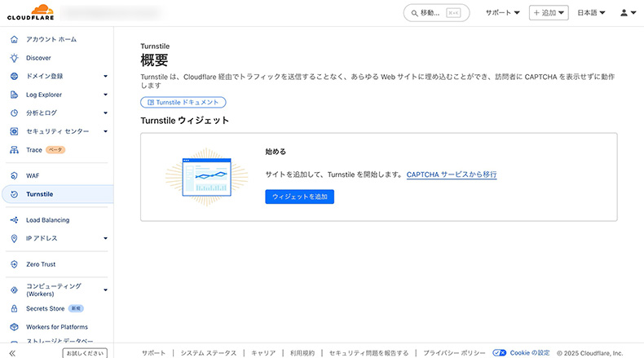
Task: Collapse sidebar with double chevron icon
Action: pyautogui.click(x=12, y=353)
